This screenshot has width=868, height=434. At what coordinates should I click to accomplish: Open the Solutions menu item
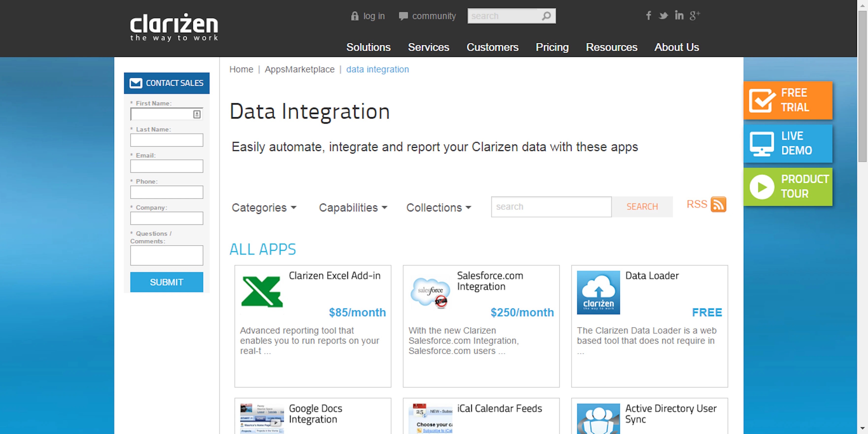368,47
